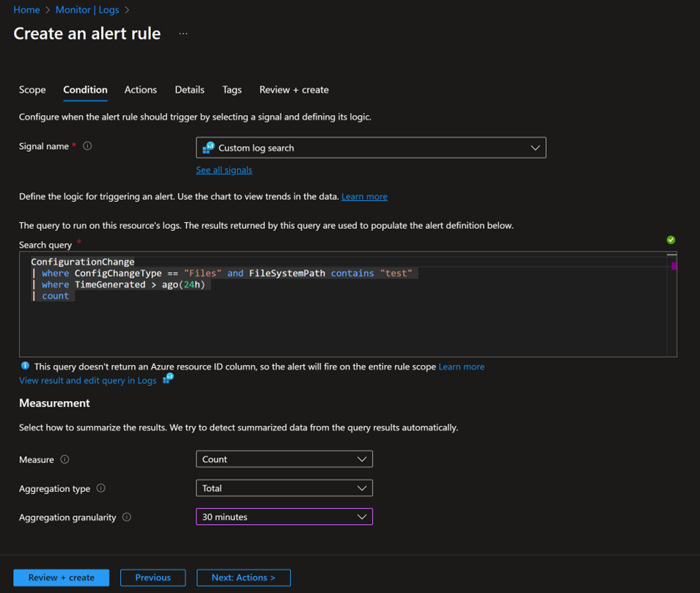
Task: Open the Details tab
Action: pos(190,89)
